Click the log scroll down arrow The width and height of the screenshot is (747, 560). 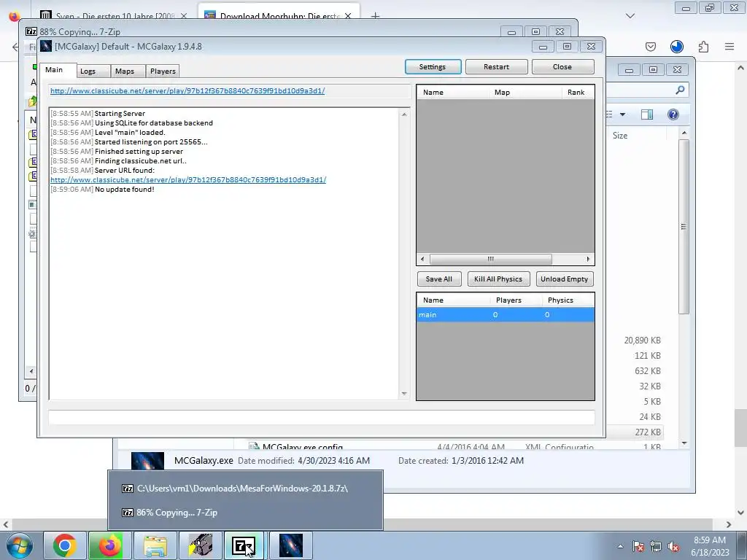coord(404,394)
